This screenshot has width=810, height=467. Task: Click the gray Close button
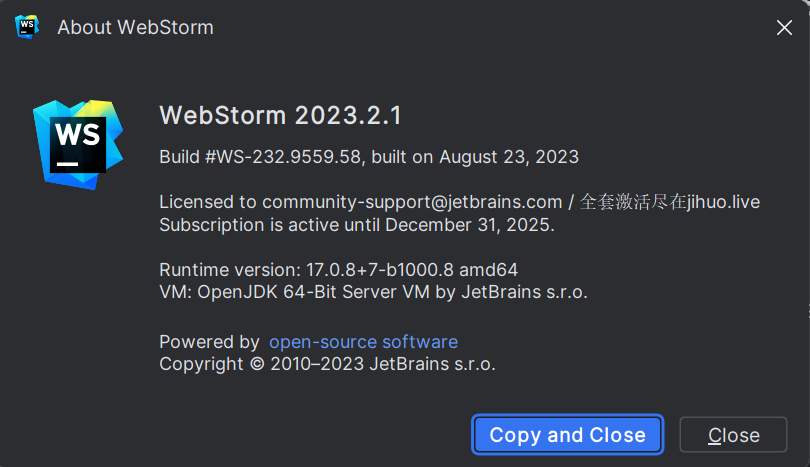point(733,435)
